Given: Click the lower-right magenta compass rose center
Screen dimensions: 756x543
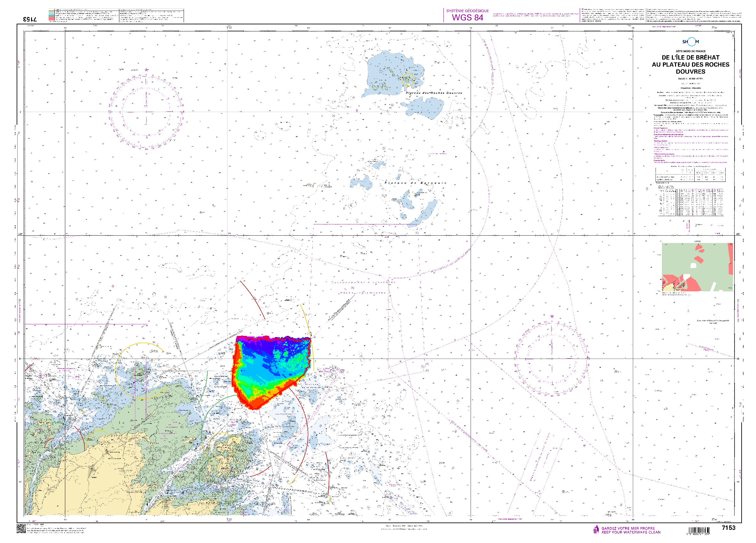Looking at the screenshot, I should [x=552, y=359].
